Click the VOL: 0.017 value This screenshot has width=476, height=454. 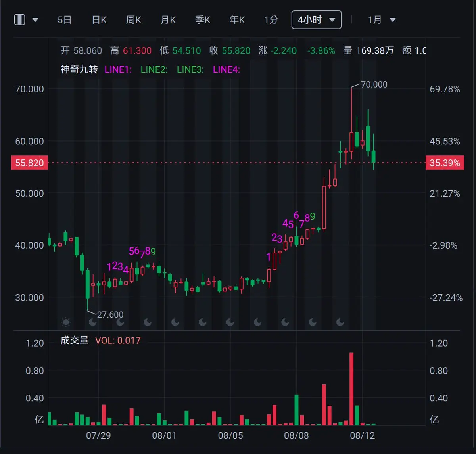pos(118,340)
